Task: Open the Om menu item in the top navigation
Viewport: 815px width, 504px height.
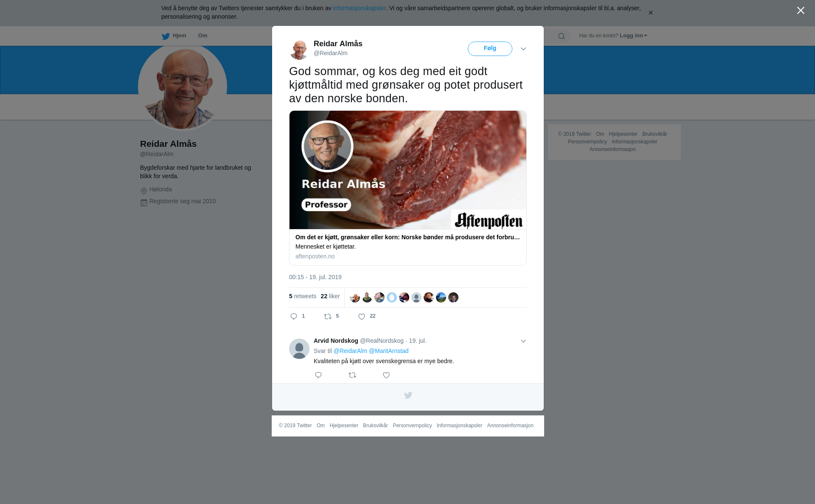Action: pyautogui.click(x=202, y=36)
